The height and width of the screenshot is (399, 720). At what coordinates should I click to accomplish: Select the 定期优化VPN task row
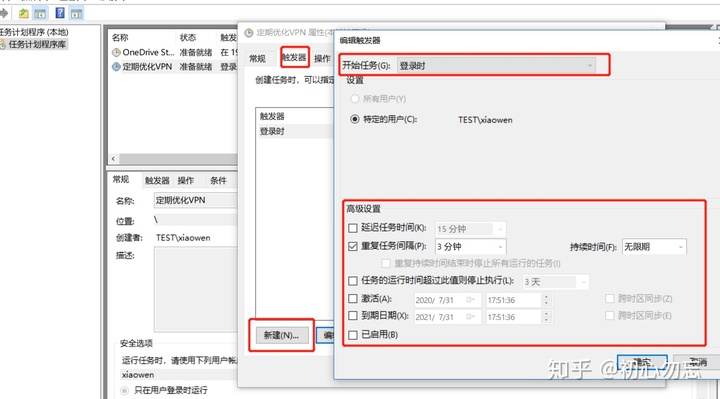tap(174, 67)
